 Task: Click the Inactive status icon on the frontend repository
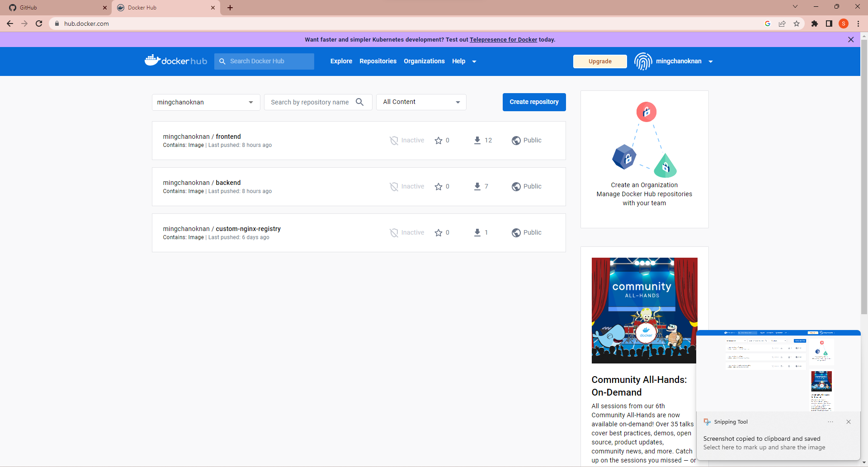tap(394, 140)
